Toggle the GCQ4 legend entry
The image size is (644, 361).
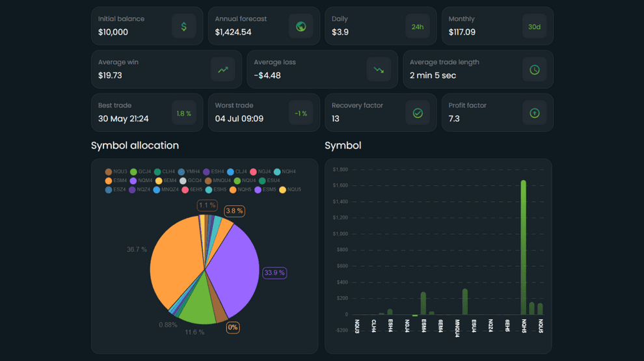pos(191,181)
